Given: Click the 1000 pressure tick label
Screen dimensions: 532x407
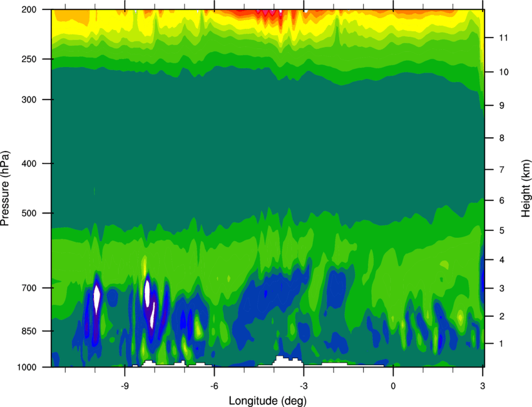Looking at the screenshot, I should [27, 368].
